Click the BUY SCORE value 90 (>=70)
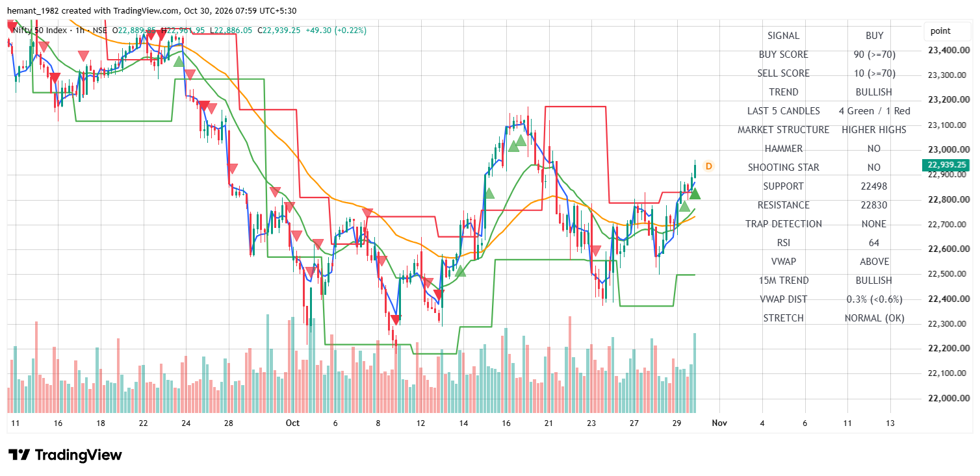The width and height of the screenshot is (980, 476). [874, 55]
